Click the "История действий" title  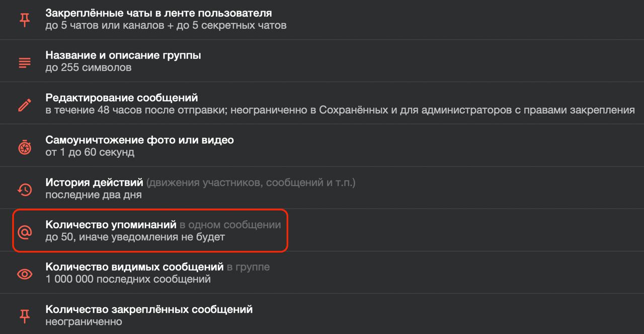pos(95,182)
